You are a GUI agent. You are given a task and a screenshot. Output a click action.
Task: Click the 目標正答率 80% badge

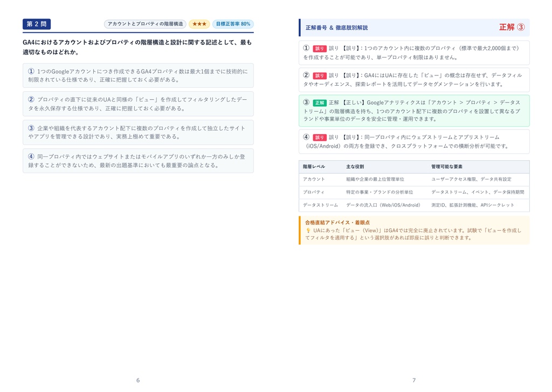pos(233,24)
